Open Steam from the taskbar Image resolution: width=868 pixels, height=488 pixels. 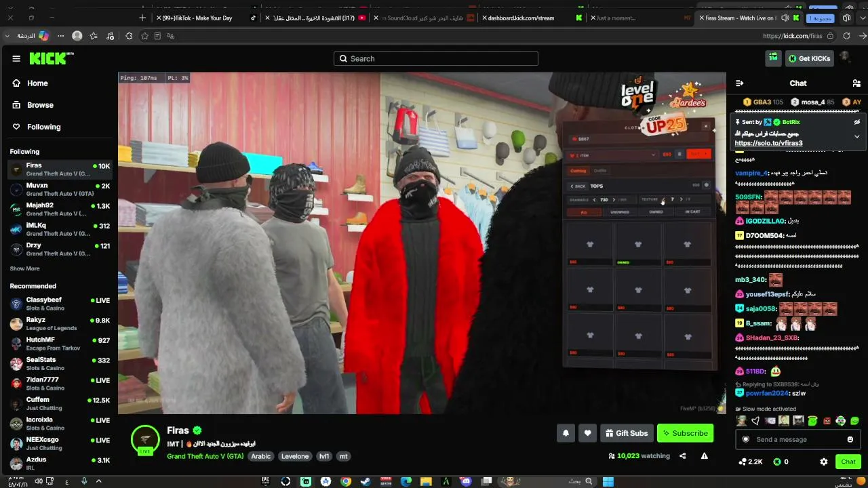(x=366, y=481)
